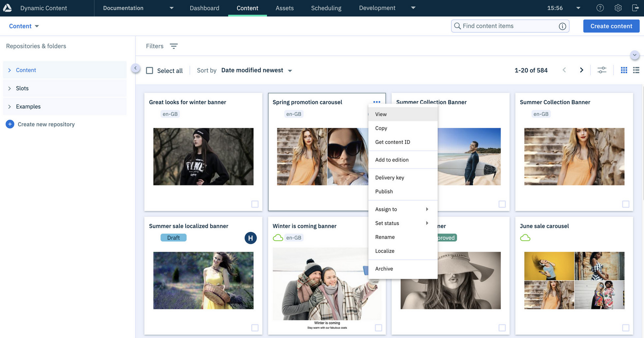Click the Create content button
The width and height of the screenshot is (644, 338).
tap(611, 26)
